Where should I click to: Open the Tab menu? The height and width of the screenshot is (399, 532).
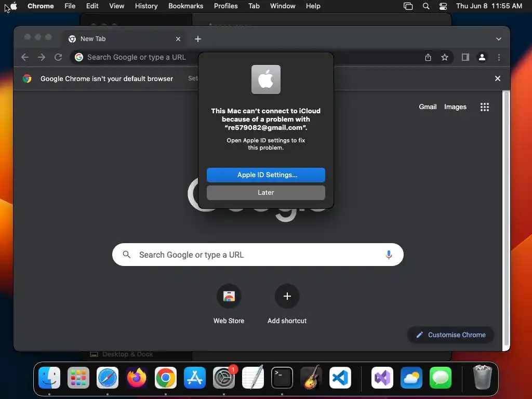click(254, 6)
